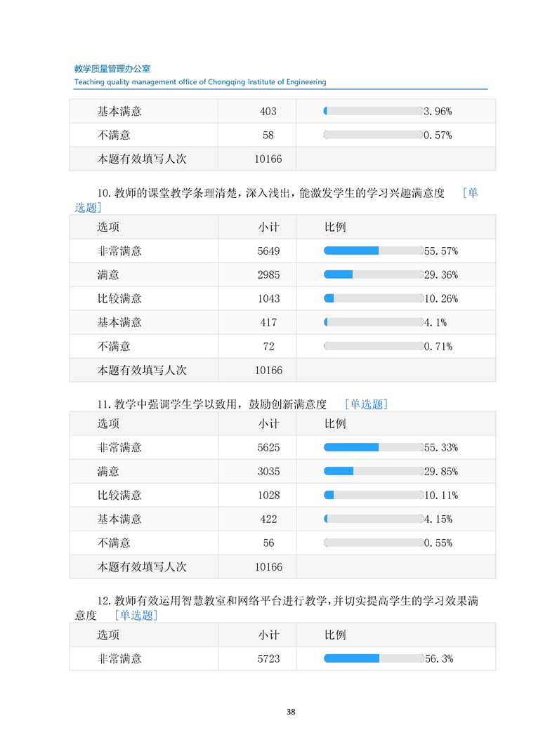This screenshot has width=557, height=756.
Task: Click the [单选题] tag under question 12
Action: [136, 615]
